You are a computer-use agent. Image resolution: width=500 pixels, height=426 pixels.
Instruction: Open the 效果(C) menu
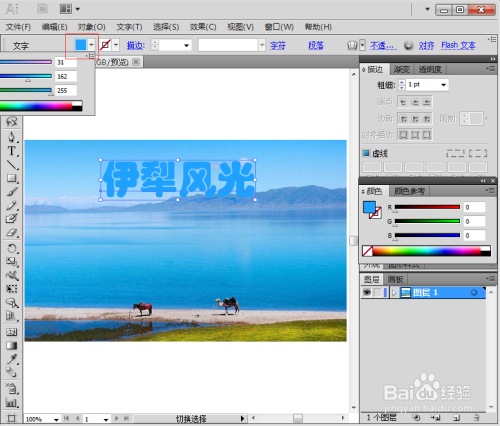coord(203,27)
